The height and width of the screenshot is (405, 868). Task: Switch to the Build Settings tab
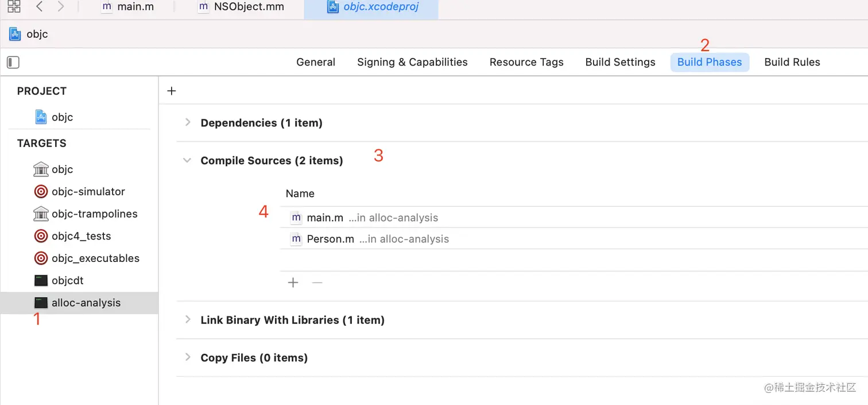(x=620, y=62)
